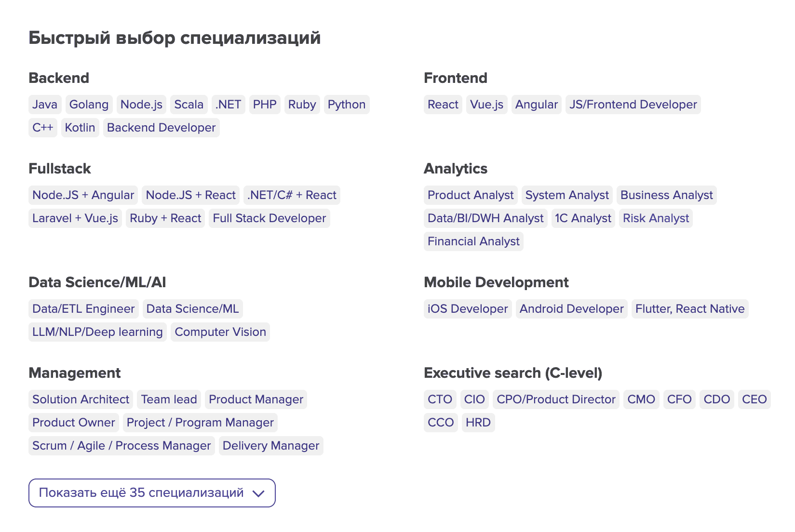Viewport: 795px width, 532px height.
Task: Select the Full Stack Developer tag
Action: coord(269,218)
